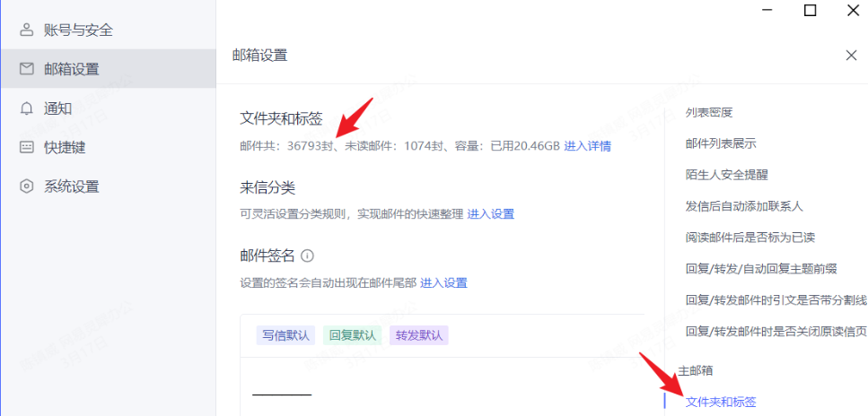The height and width of the screenshot is (416, 868).
Task: Open 进入详情 link under 文件夹和标签
Action: coord(587,147)
